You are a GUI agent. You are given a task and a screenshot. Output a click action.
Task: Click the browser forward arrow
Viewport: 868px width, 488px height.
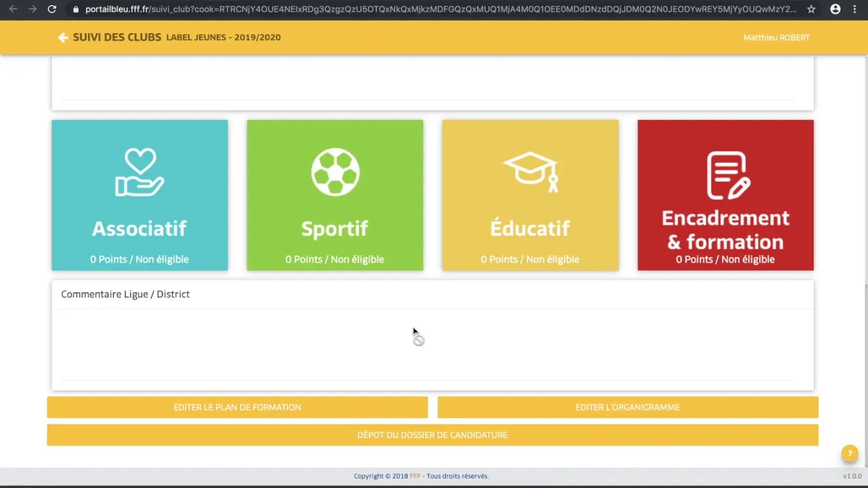(32, 9)
